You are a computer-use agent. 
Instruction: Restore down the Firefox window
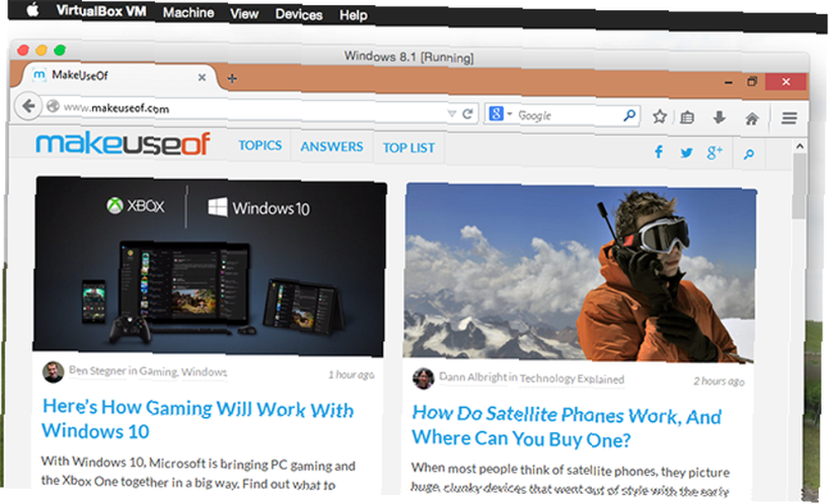point(752,81)
